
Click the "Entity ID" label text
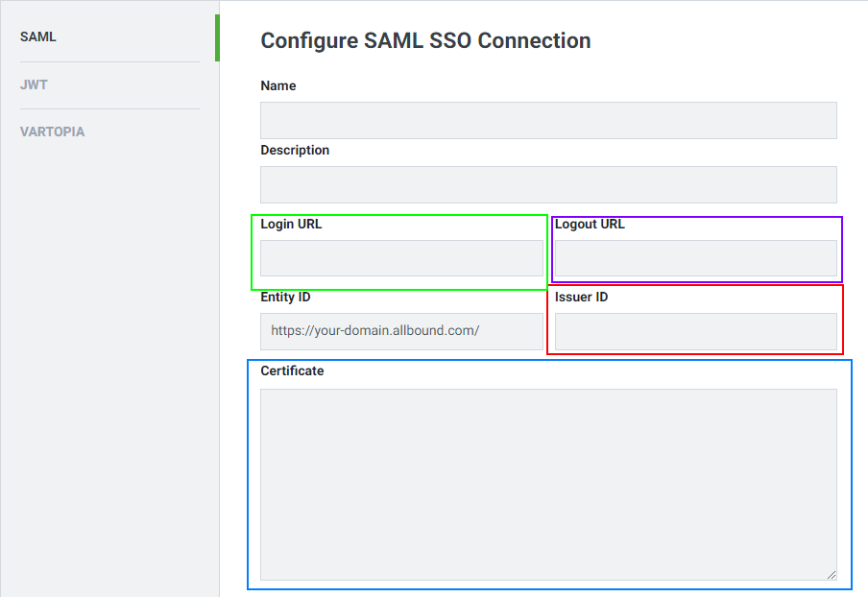point(285,298)
